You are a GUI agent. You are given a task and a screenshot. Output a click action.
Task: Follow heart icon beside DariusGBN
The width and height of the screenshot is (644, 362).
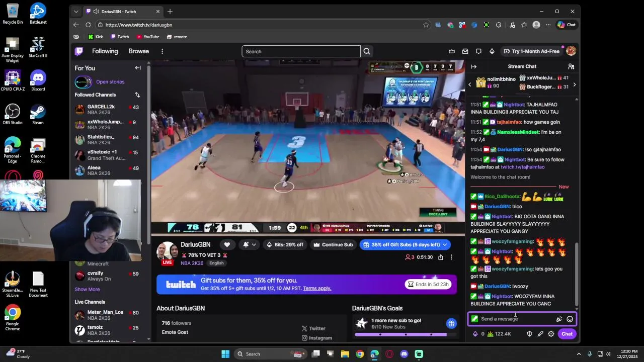[227, 245]
